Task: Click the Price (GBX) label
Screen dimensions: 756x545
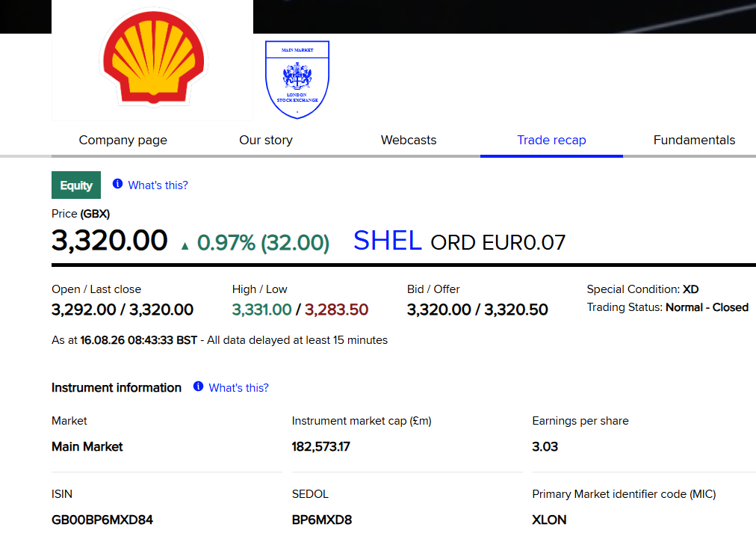Action: [x=81, y=214]
